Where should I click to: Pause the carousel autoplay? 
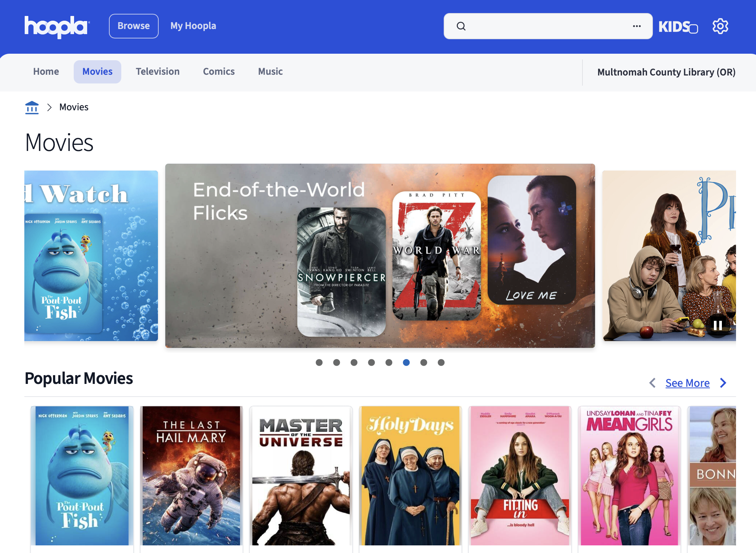click(x=718, y=325)
